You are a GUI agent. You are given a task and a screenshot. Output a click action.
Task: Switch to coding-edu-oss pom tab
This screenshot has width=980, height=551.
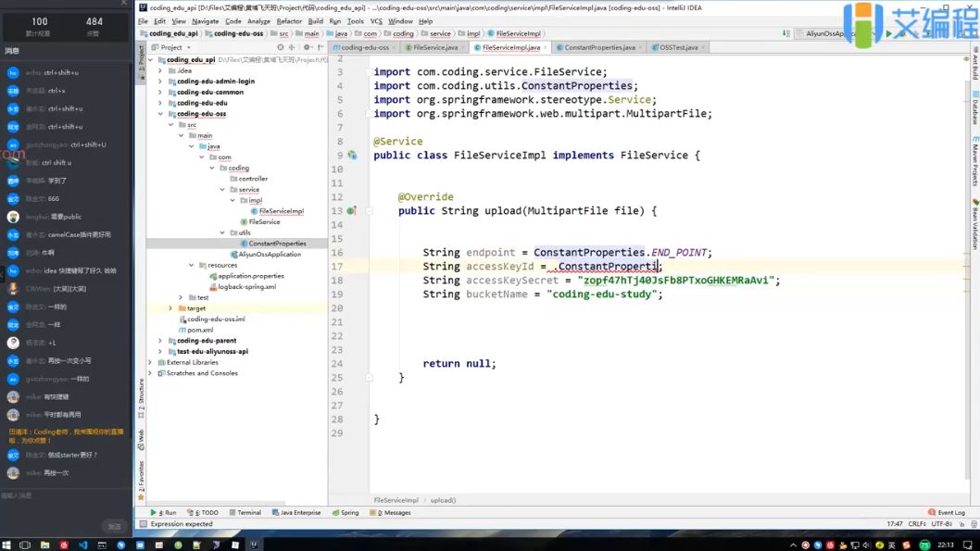tap(364, 47)
